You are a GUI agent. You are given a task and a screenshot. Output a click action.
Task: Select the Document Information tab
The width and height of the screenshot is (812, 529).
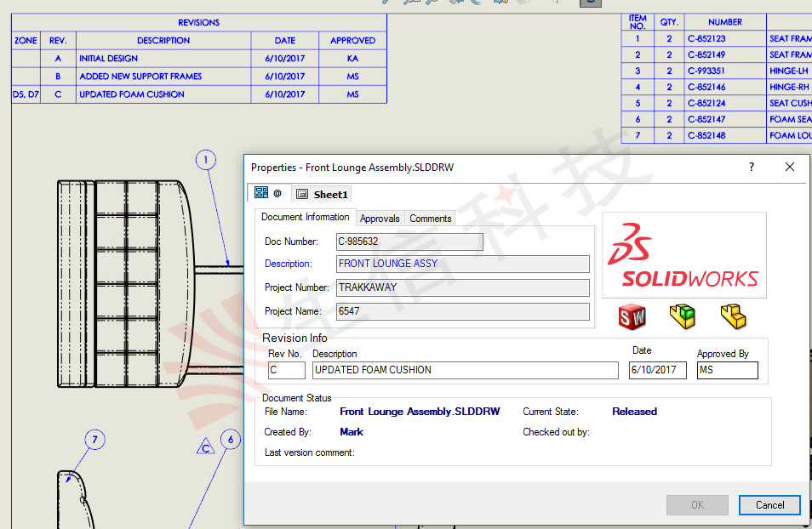pyautogui.click(x=305, y=217)
